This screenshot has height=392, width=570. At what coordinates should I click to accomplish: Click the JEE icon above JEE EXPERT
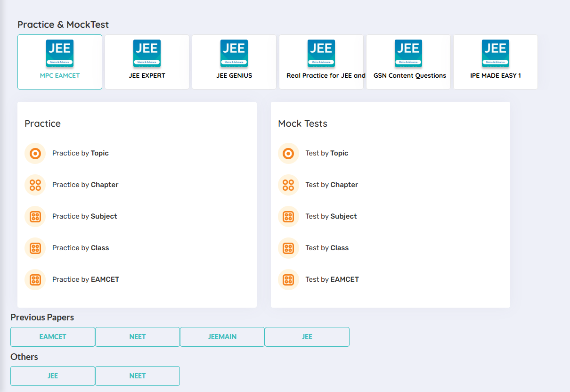[147, 53]
